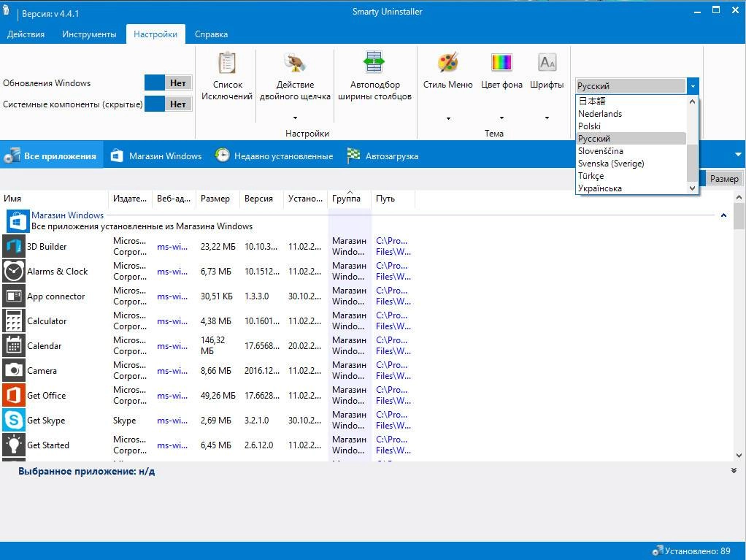Click the 3D Builder app icon

[x=14, y=247]
